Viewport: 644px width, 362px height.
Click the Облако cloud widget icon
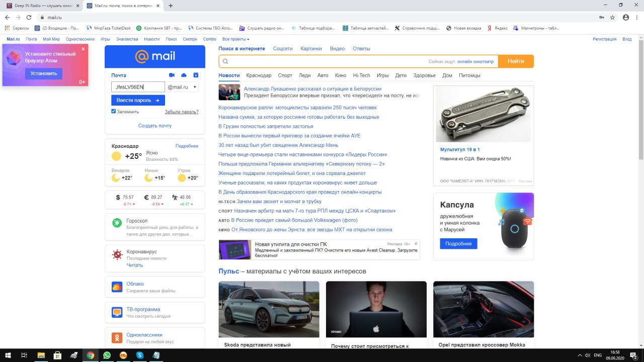click(x=117, y=287)
